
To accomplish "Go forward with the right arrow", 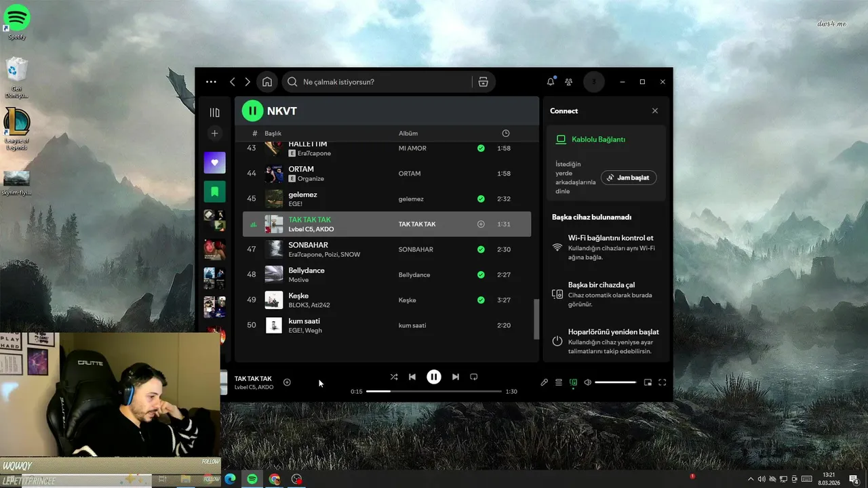I will 248,82.
